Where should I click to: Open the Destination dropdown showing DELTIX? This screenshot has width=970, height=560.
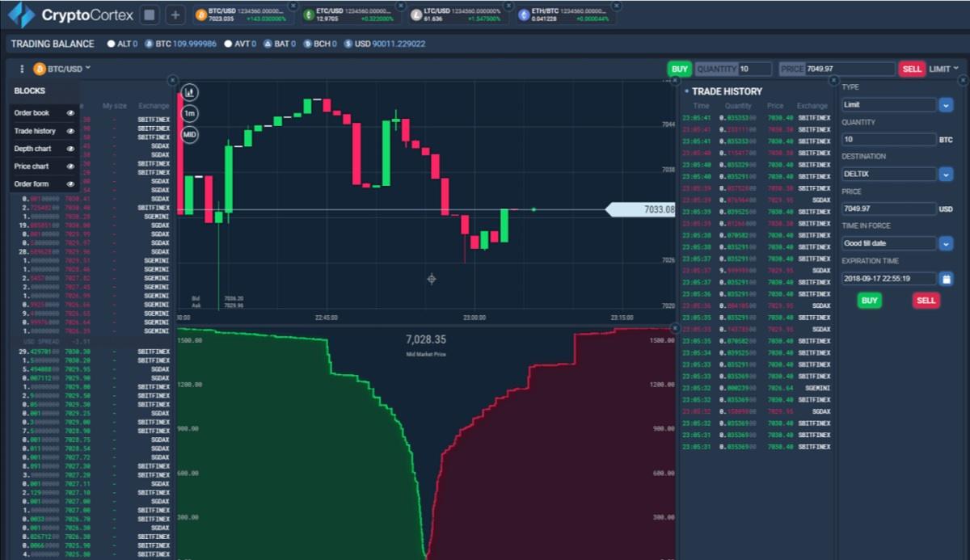click(x=946, y=174)
